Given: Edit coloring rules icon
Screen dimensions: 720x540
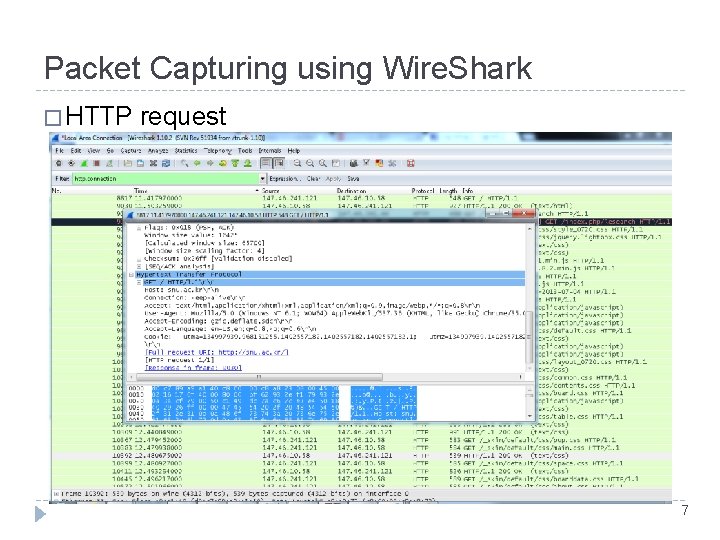Looking at the screenshot, I should click(379, 163).
